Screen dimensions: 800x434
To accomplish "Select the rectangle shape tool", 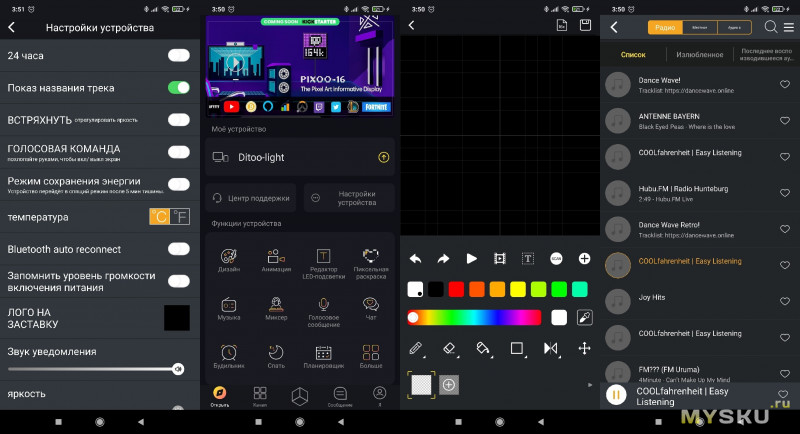I will [517, 348].
